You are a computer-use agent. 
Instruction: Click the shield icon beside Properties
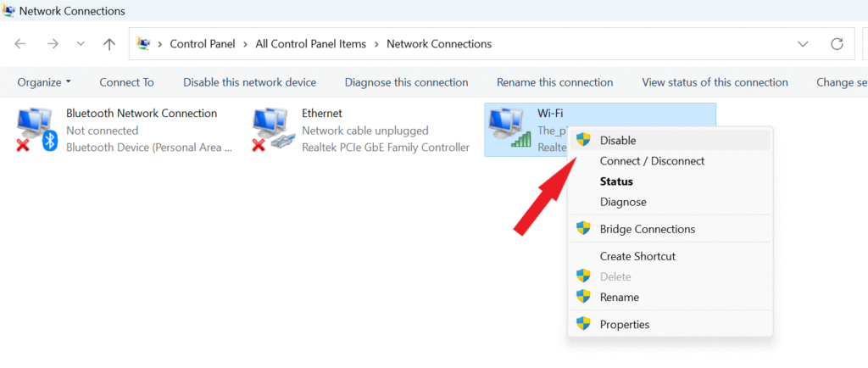(583, 324)
